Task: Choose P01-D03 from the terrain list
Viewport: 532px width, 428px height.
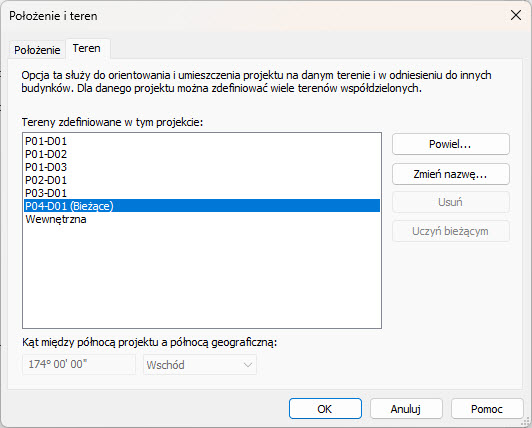Action: 202,167
